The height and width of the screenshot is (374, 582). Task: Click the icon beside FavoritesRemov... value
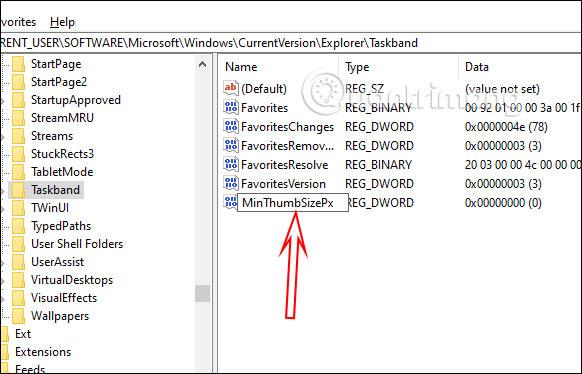[230, 145]
